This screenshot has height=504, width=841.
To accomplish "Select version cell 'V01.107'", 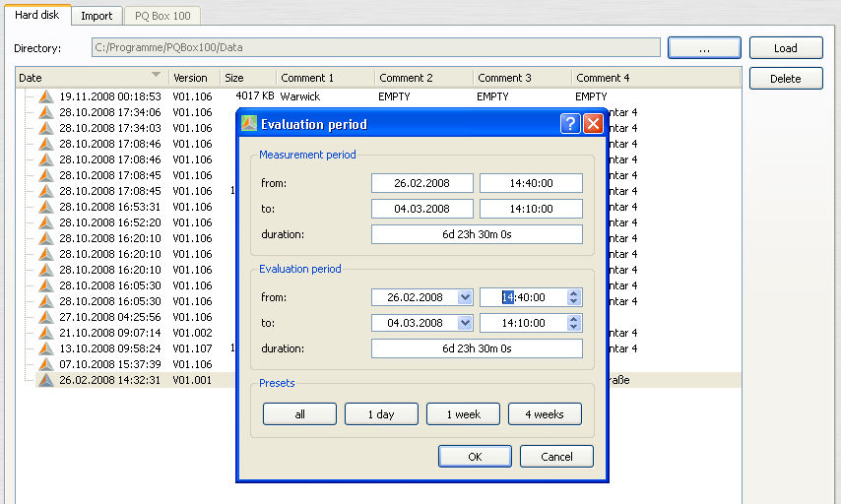I will pyautogui.click(x=193, y=348).
